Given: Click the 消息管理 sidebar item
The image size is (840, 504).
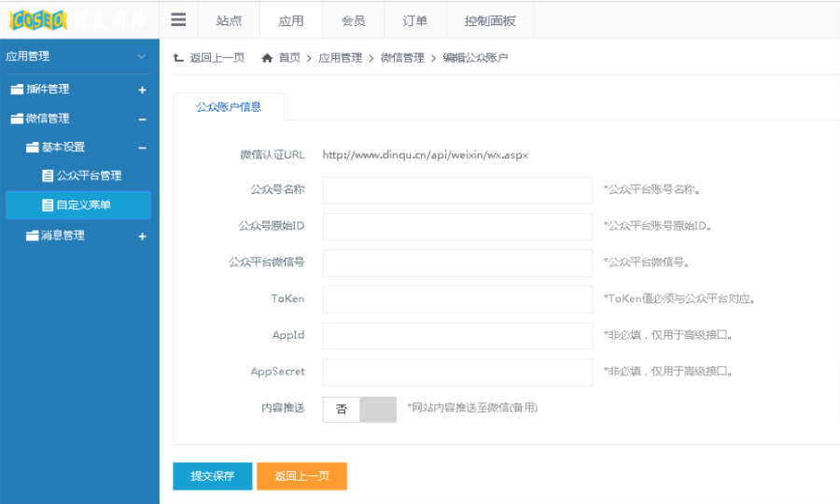Looking at the screenshot, I should 63,235.
